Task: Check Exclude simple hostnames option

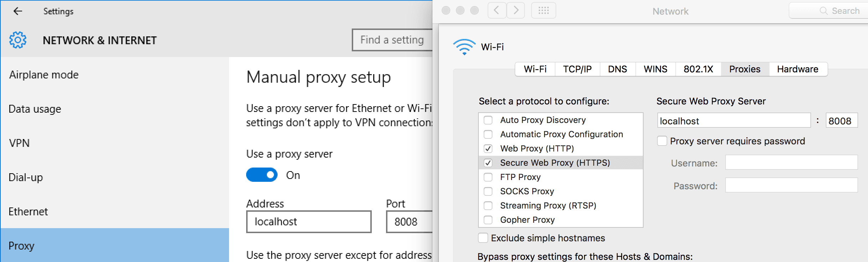Action: pyautogui.click(x=483, y=238)
